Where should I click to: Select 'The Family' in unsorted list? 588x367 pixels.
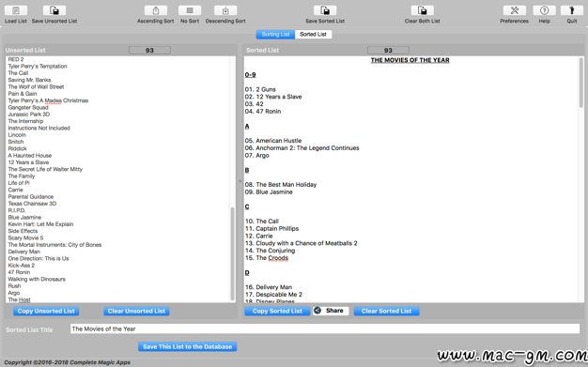click(x=22, y=176)
